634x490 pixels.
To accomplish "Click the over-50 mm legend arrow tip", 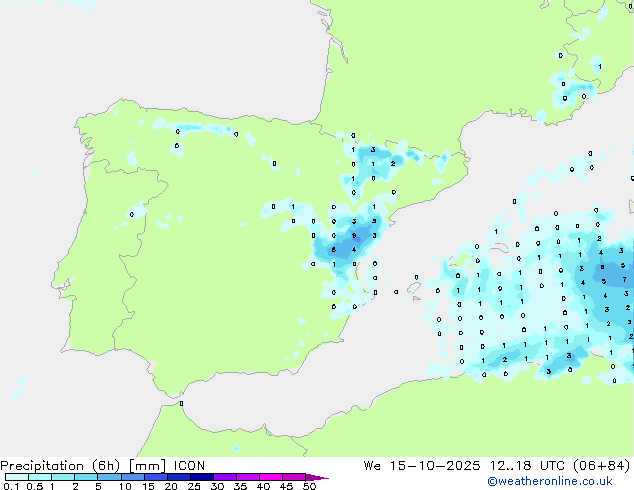I will [x=317, y=477].
